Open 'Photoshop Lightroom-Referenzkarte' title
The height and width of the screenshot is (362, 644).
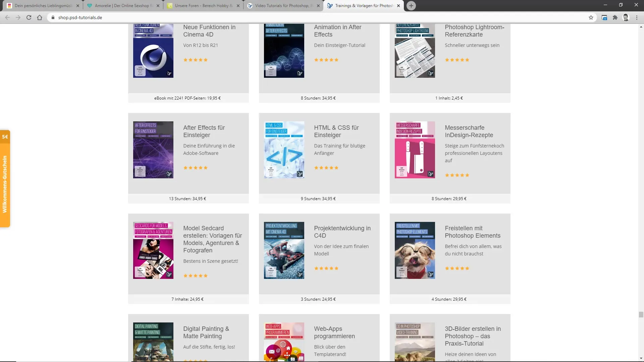click(474, 31)
